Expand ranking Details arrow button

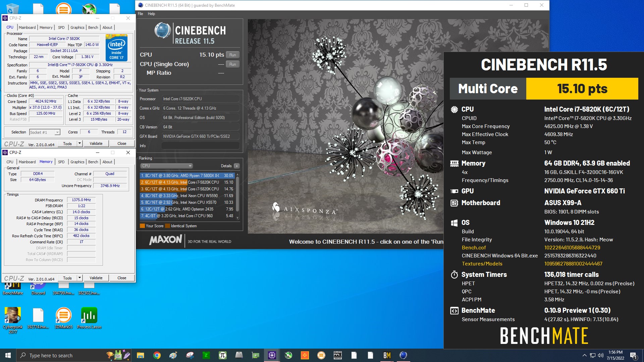point(237,166)
